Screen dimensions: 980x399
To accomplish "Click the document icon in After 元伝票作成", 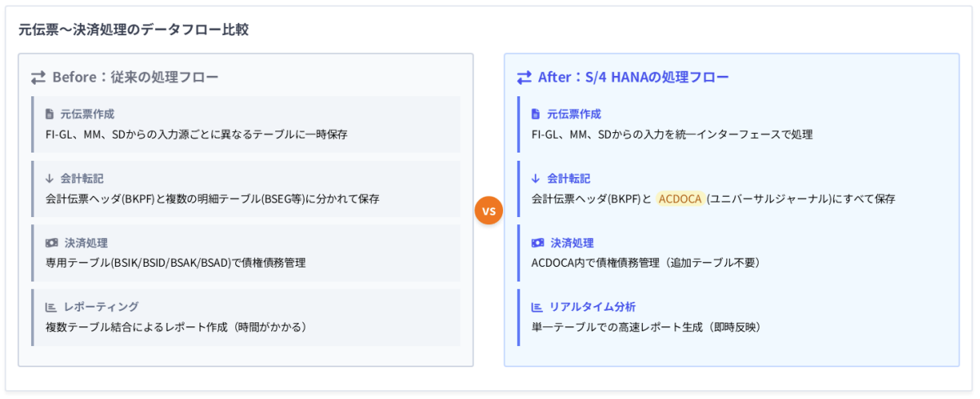I will 536,114.
